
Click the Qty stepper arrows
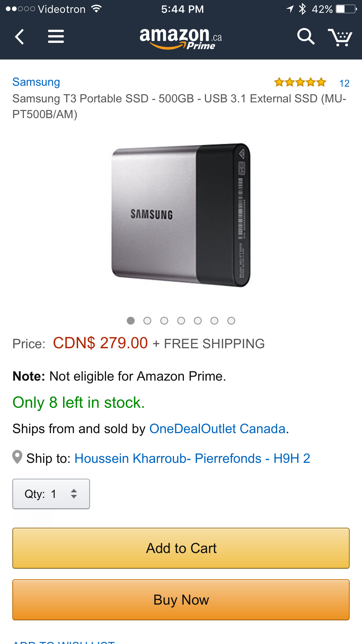click(74, 494)
